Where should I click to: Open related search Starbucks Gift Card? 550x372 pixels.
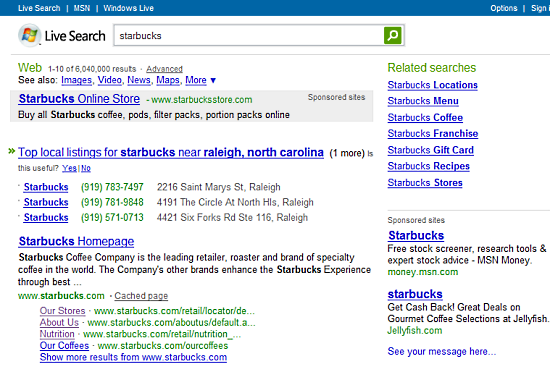click(431, 150)
